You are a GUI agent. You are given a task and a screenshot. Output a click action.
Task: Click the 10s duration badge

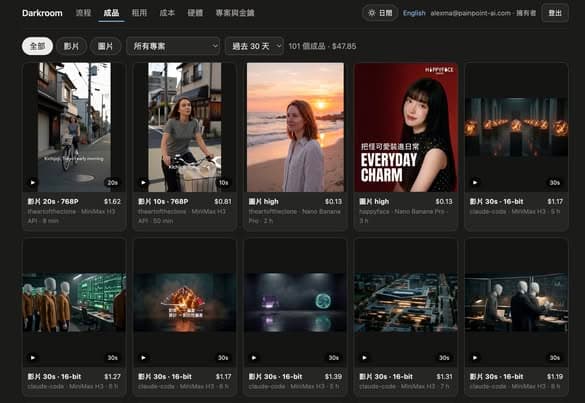pyautogui.click(x=223, y=182)
